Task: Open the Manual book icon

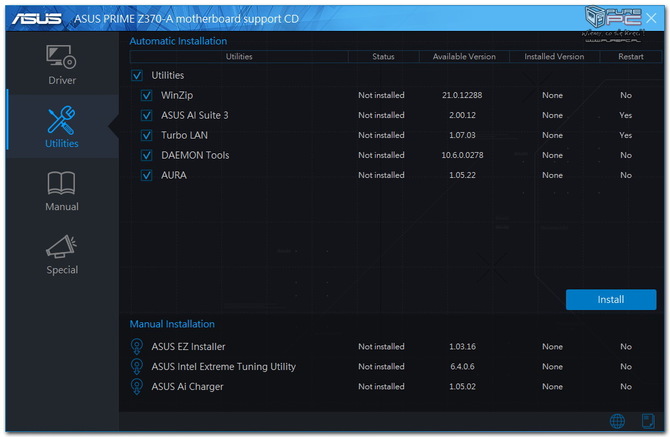Action: pyautogui.click(x=61, y=183)
